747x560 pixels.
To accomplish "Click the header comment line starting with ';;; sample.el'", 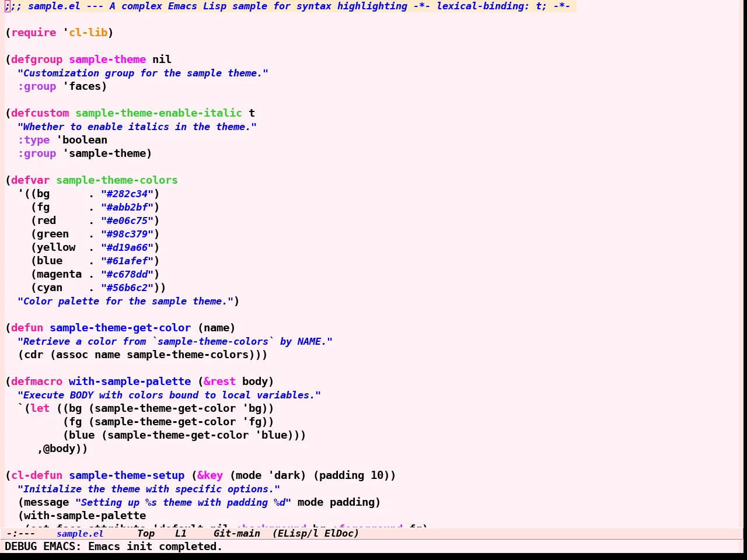I will click(x=288, y=6).
